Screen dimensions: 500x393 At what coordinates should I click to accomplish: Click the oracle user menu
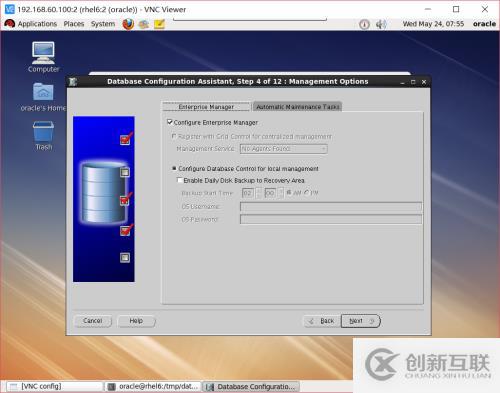point(484,24)
